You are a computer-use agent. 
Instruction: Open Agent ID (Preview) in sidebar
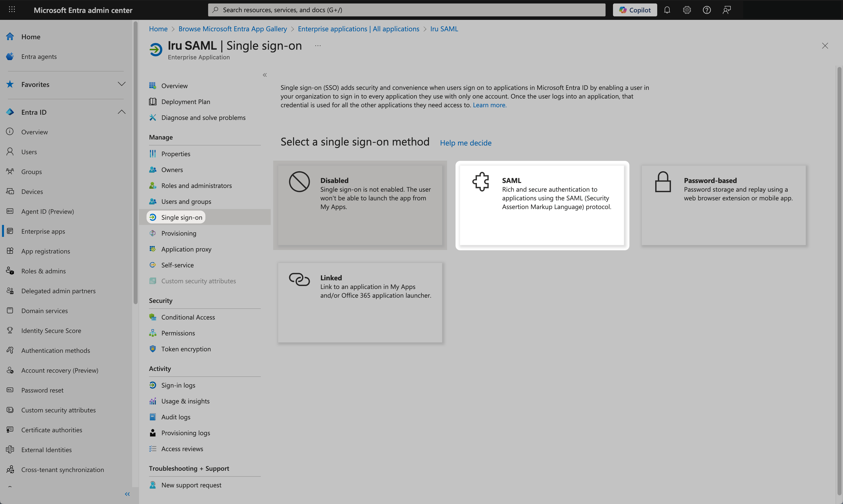tap(48, 211)
